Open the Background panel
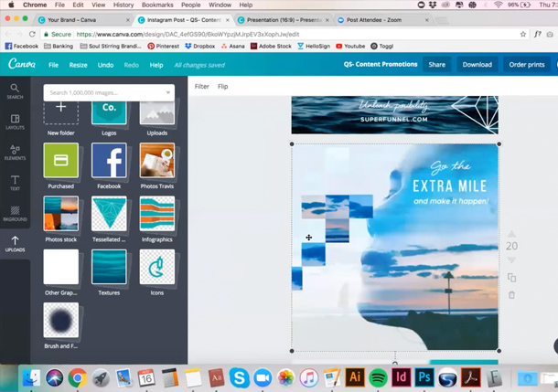 click(x=15, y=213)
